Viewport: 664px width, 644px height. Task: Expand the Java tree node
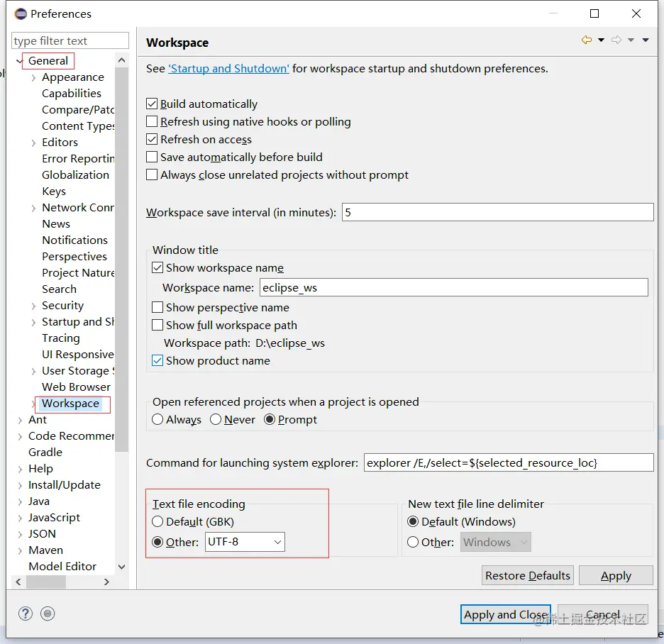[20, 501]
